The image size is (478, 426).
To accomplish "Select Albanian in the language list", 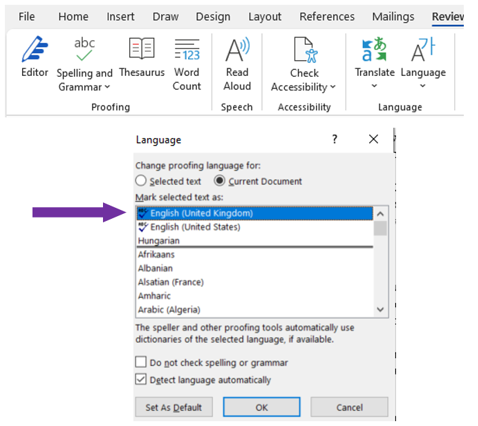I will coord(255,268).
